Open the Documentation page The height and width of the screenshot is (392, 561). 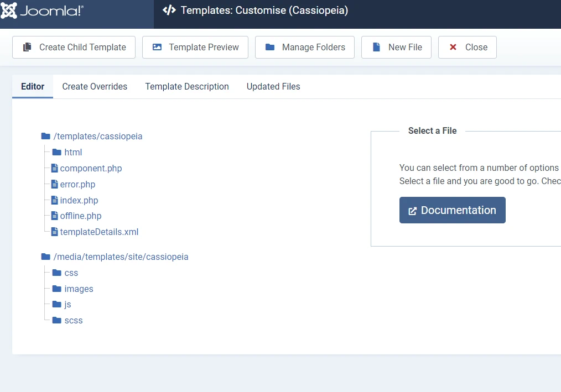tap(452, 210)
